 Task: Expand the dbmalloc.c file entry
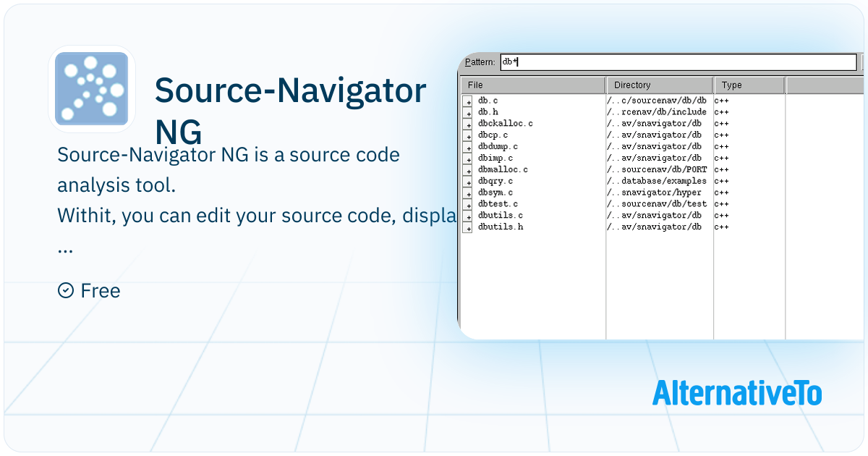(468, 170)
